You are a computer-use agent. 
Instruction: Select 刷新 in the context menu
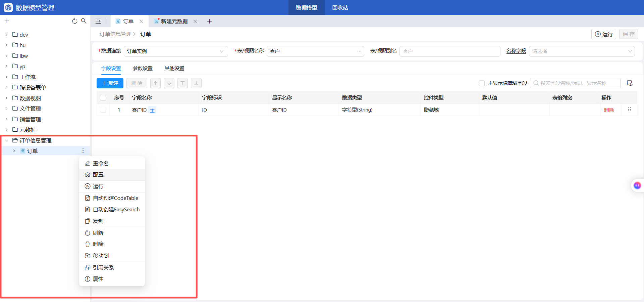112,233
